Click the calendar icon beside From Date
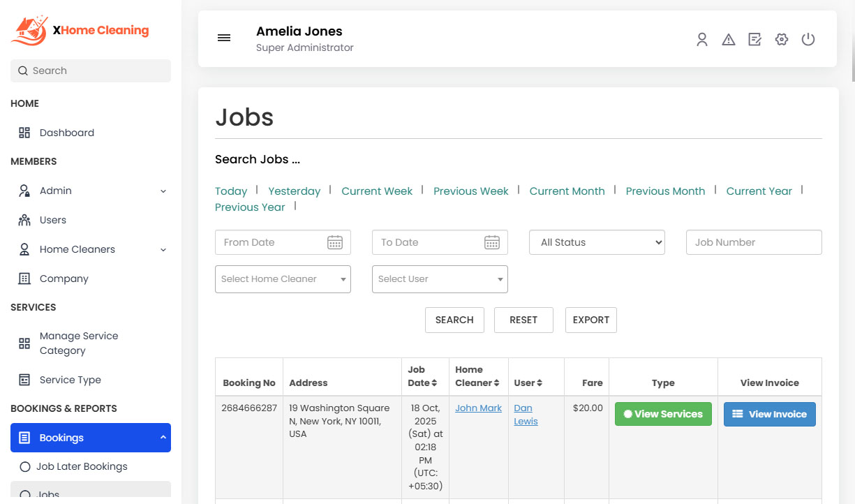The width and height of the screenshot is (855, 504). pyautogui.click(x=335, y=242)
